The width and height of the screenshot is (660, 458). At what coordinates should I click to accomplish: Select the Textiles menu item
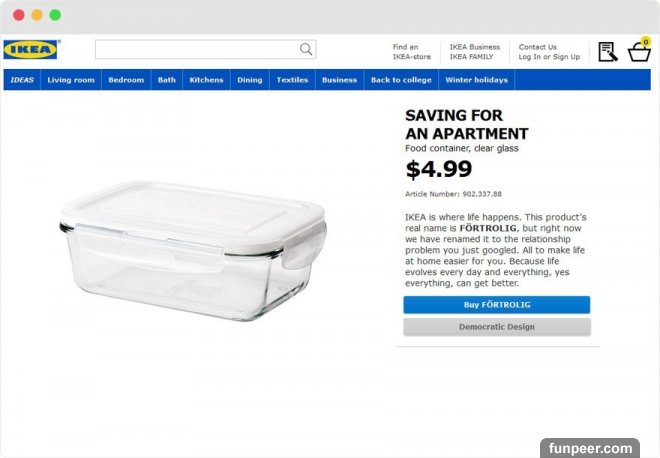[292, 80]
